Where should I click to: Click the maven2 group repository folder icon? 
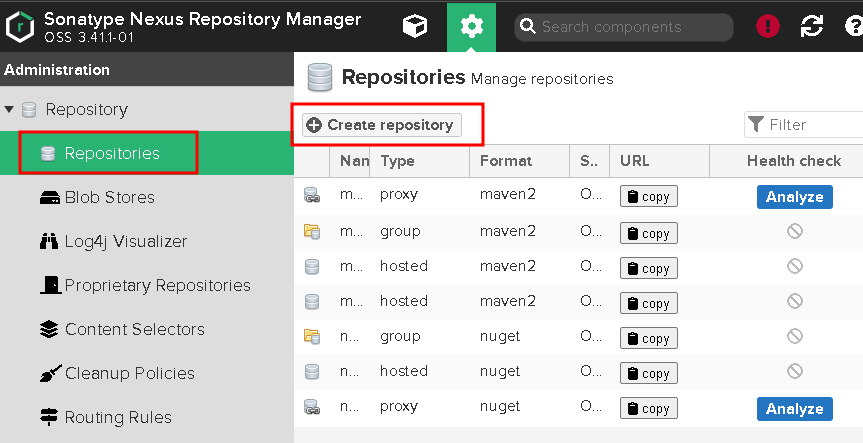coord(312,231)
